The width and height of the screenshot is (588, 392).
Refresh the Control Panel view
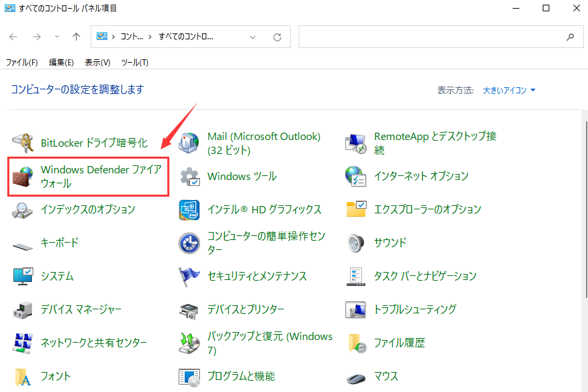(x=278, y=37)
